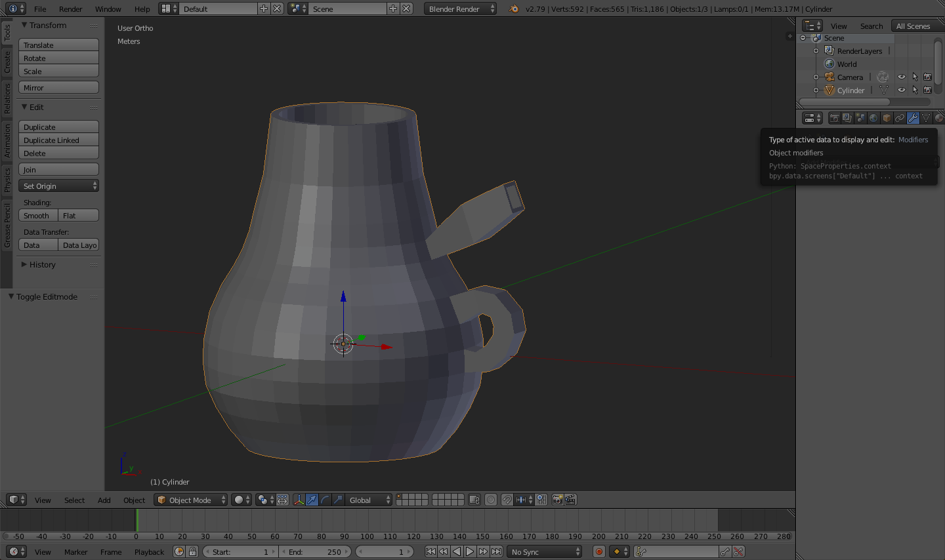The width and height of the screenshot is (945, 560).
Task: Switch to the Create tool shelf tab
Action: (7, 62)
